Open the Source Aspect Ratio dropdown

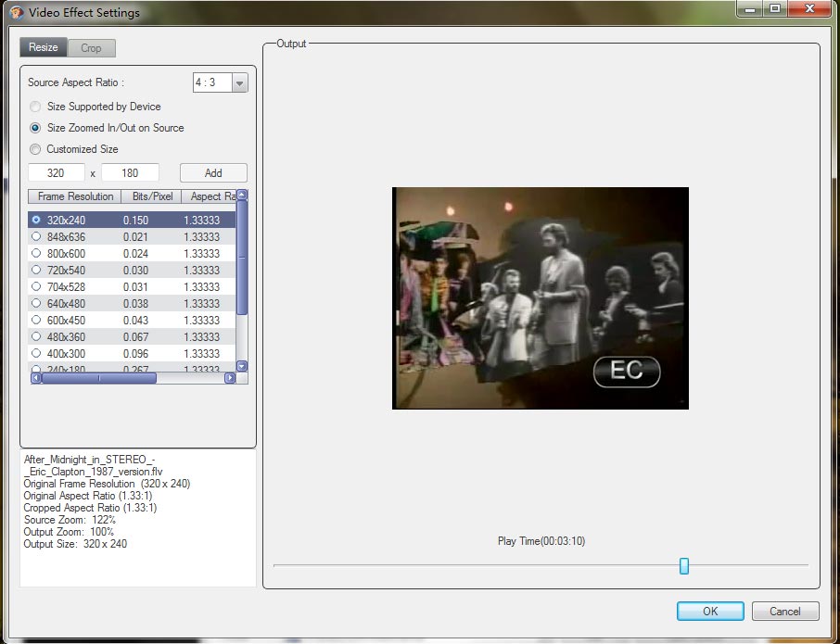coord(239,83)
